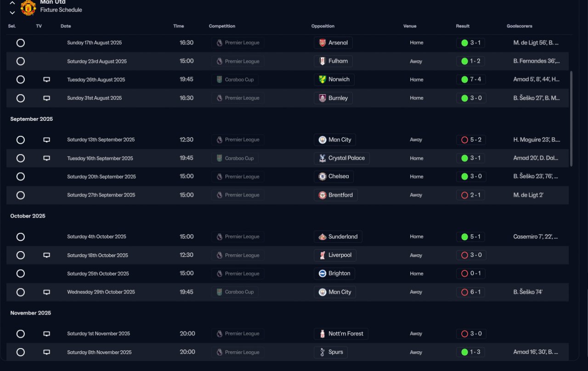View the 2 - 1 result at Brentford
Image resolution: width=588 pixels, height=371 pixels.
(x=471, y=195)
